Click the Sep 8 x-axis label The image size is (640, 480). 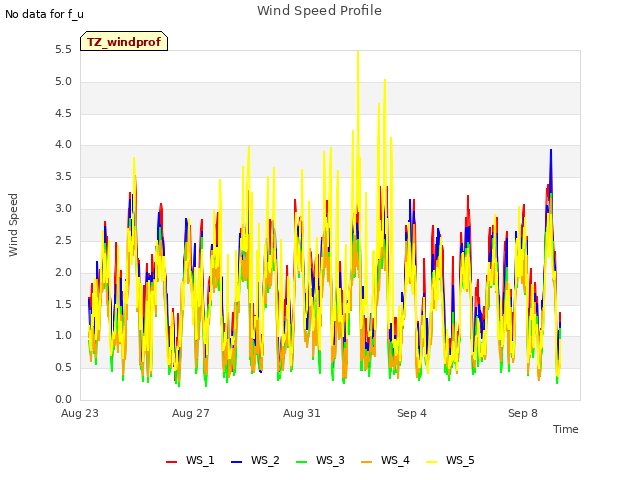523,413
